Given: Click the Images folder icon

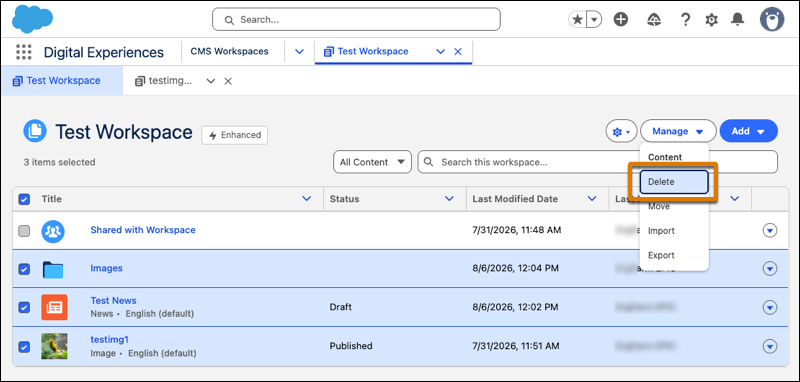Looking at the screenshot, I should point(53,269).
